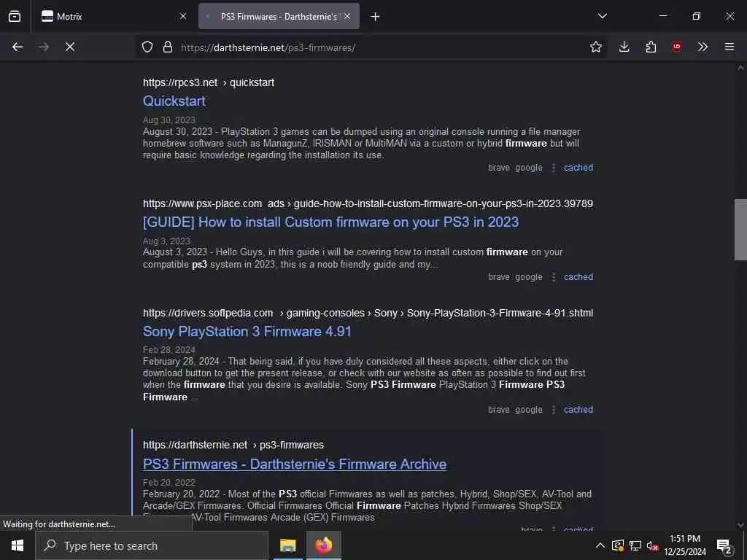
Task: Click the taskbar search box
Action: [x=152, y=545]
